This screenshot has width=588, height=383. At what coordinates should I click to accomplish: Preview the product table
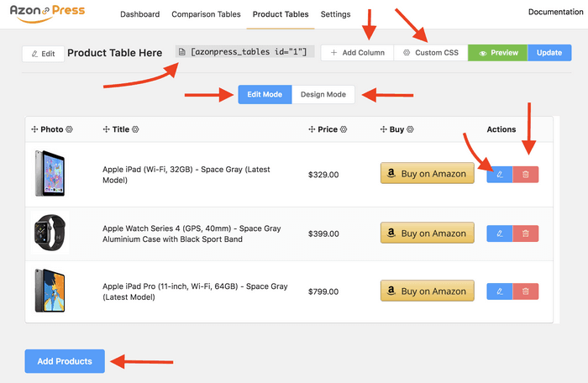click(497, 53)
